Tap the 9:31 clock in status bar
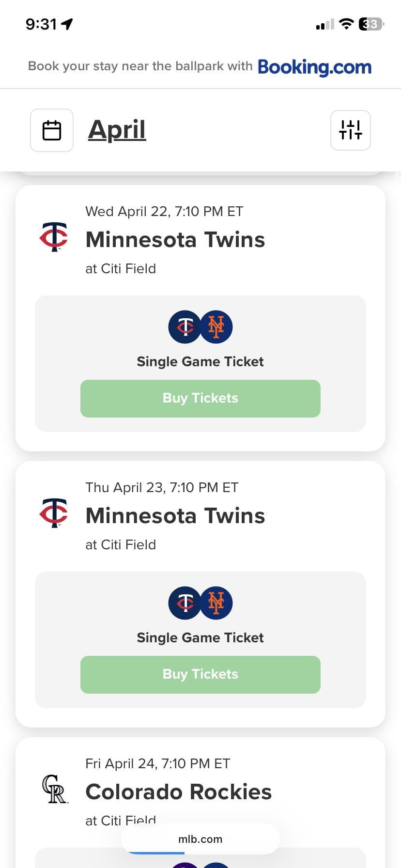The image size is (401, 868). (x=41, y=24)
